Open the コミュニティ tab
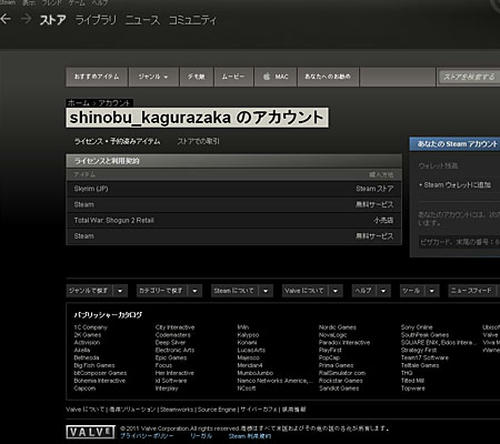Viewport: 500px width, 444px height. pyautogui.click(x=193, y=20)
